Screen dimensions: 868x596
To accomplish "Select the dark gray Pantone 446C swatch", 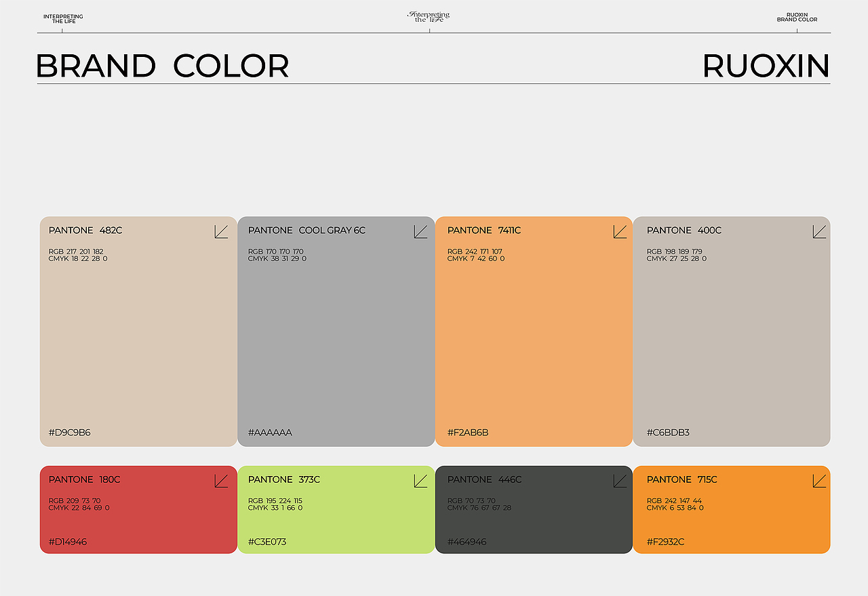I will click(534, 509).
